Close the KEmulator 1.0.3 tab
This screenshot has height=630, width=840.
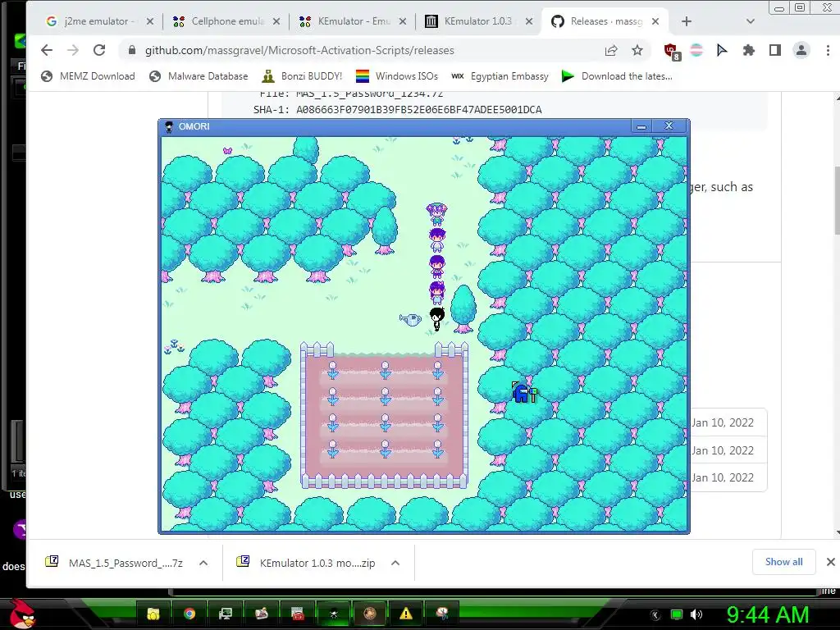click(x=529, y=21)
